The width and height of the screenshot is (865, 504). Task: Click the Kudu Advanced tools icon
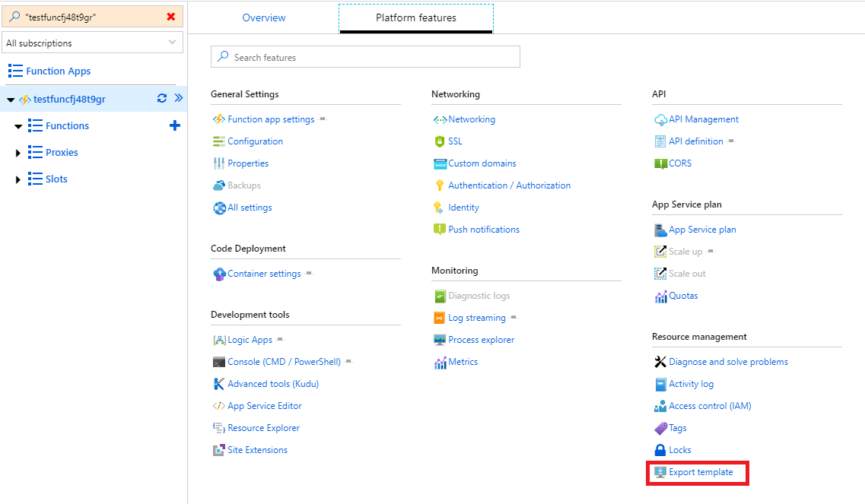coord(219,384)
